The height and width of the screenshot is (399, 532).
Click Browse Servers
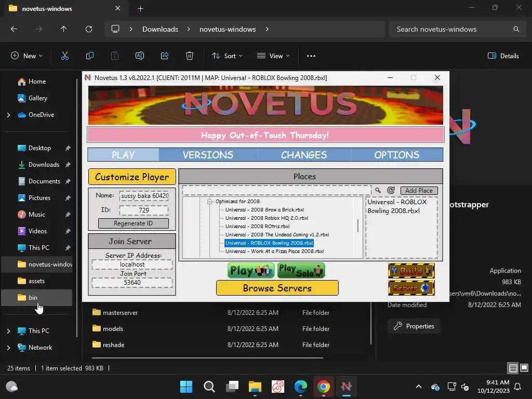coord(277,288)
